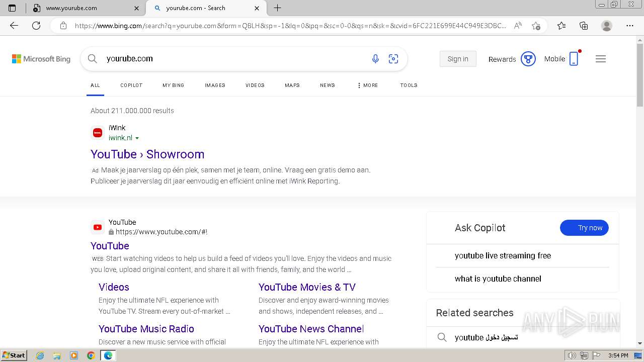Open Bing hamburger menu
644x362 pixels.
click(601, 59)
